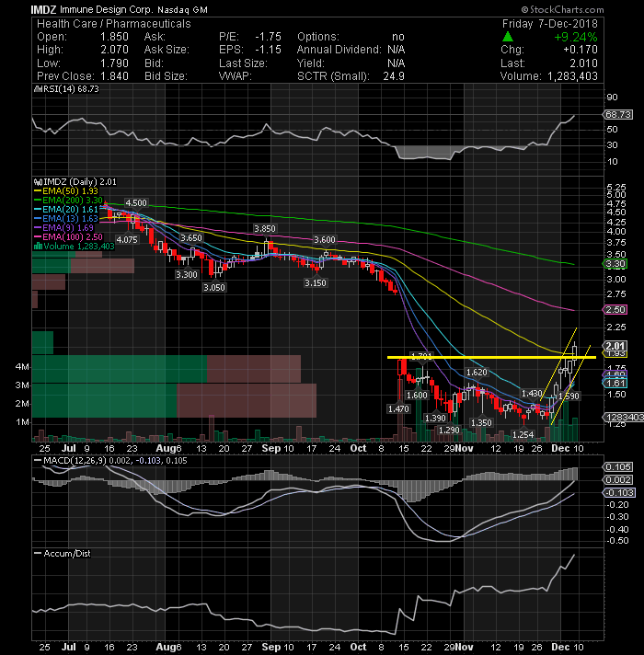Click the 1.620 peak price label
The width and height of the screenshot is (644, 655).
click(x=477, y=373)
